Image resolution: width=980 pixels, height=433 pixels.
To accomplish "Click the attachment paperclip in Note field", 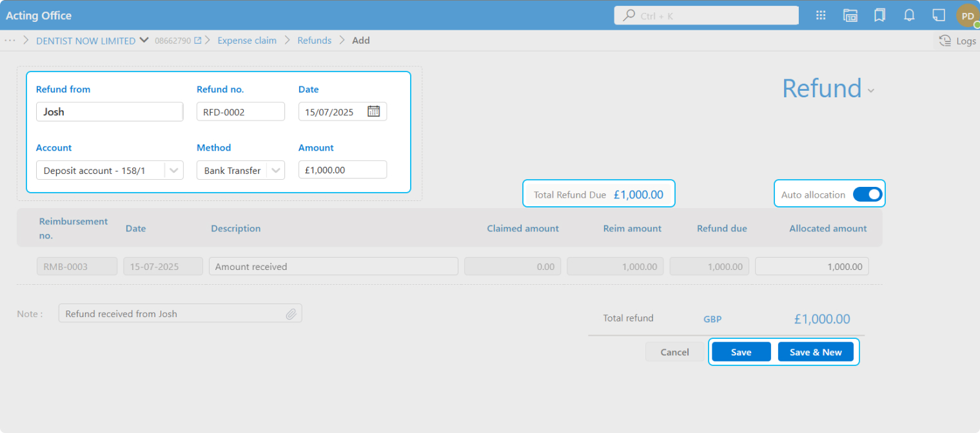I will click(291, 314).
